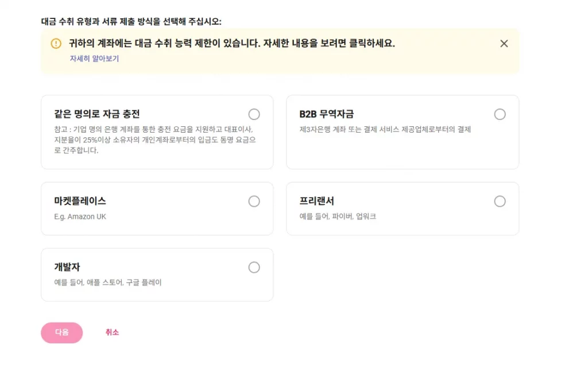Click the 프리랜서 card title

click(x=316, y=201)
